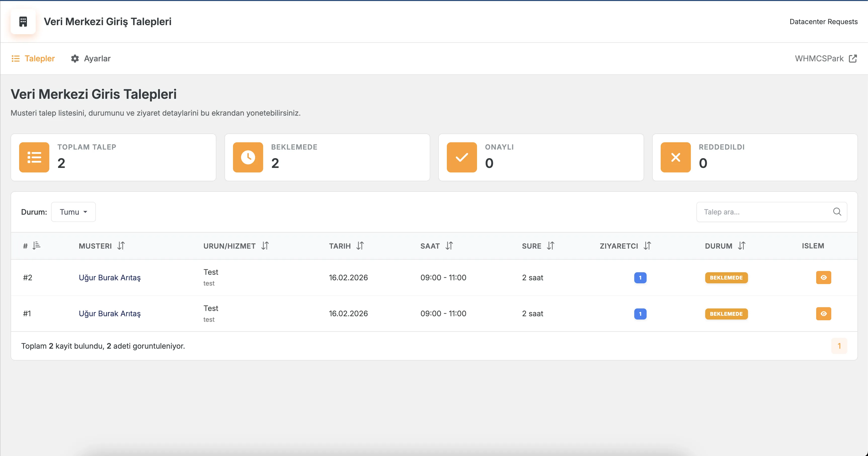Click the visitor count badge in row #2
Image resolution: width=868 pixels, height=456 pixels.
[x=640, y=278]
